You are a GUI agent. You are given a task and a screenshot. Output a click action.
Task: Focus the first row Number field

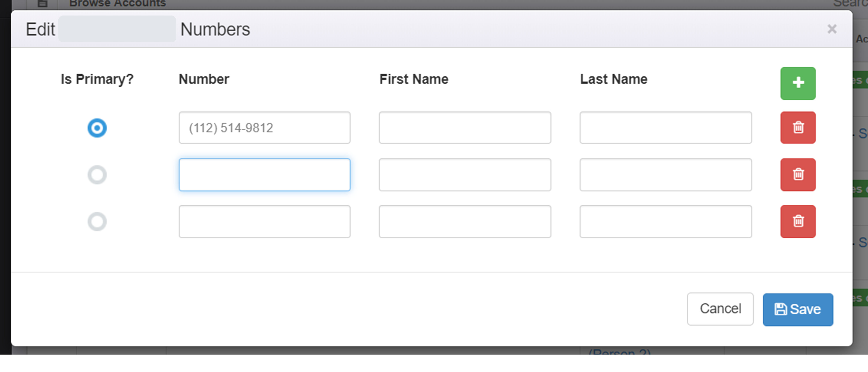264,127
